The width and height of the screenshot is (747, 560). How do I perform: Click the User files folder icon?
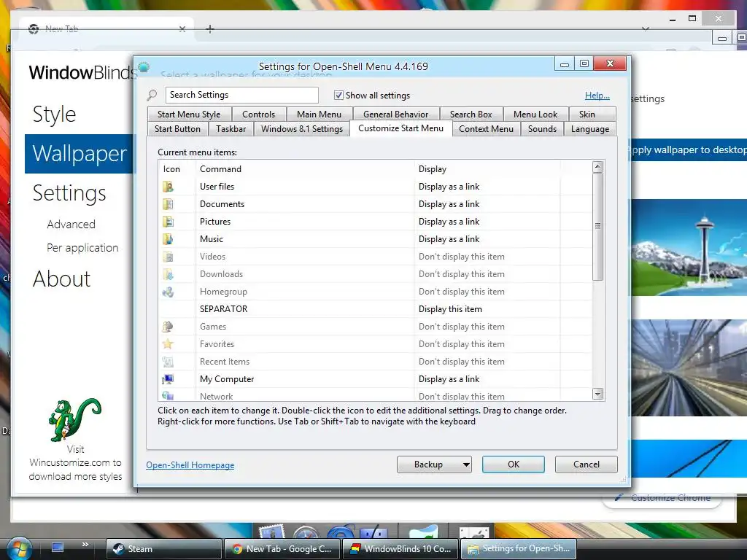pyautogui.click(x=168, y=187)
